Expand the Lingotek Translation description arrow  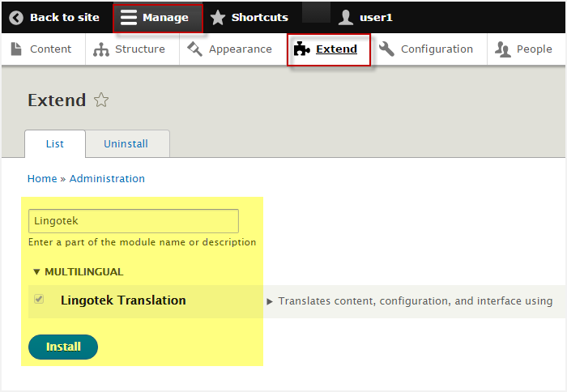(x=269, y=301)
